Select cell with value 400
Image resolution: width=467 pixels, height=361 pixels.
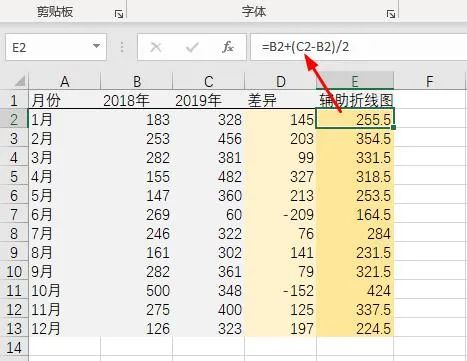tap(209, 310)
